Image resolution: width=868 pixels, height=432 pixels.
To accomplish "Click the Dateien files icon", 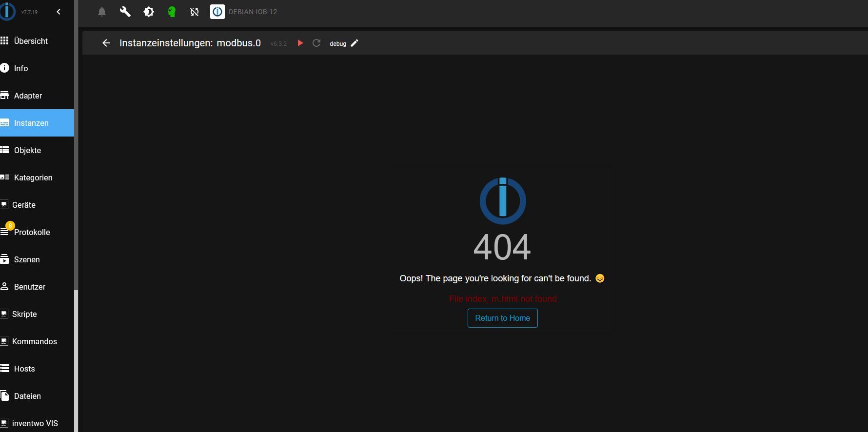I will pyautogui.click(x=4, y=396).
